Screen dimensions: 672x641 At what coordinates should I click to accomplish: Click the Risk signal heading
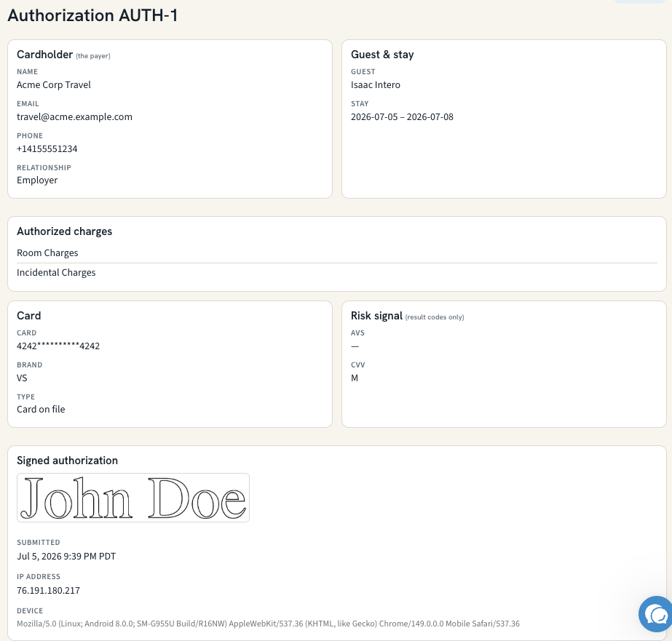376,316
